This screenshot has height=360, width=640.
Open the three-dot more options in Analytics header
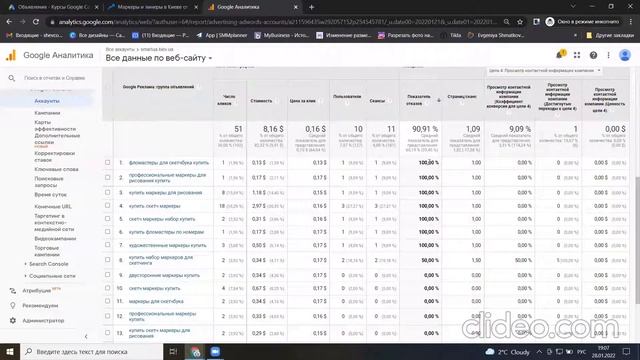coord(609,55)
